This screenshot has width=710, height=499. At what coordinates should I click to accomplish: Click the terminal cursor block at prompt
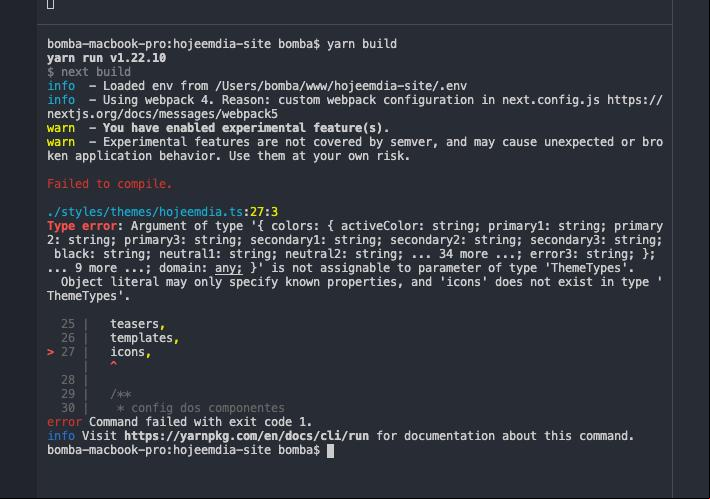pos(331,451)
